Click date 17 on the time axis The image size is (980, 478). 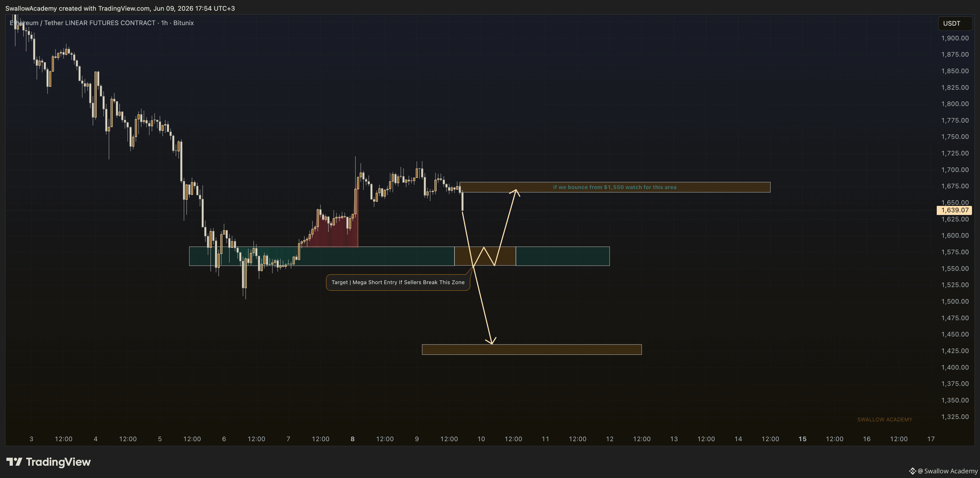(x=931, y=439)
